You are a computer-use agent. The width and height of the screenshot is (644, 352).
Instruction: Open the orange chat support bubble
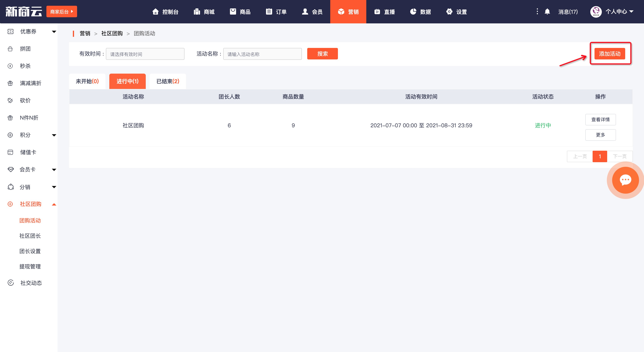626,180
